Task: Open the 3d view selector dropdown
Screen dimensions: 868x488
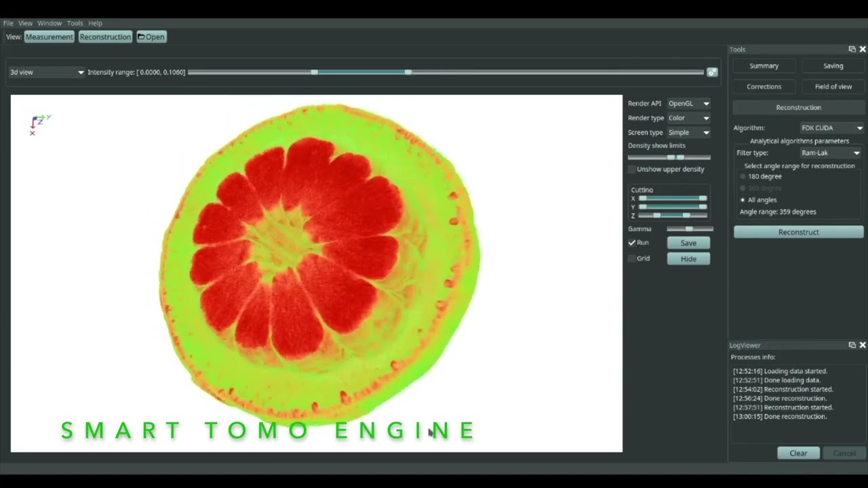Action: [46, 73]
